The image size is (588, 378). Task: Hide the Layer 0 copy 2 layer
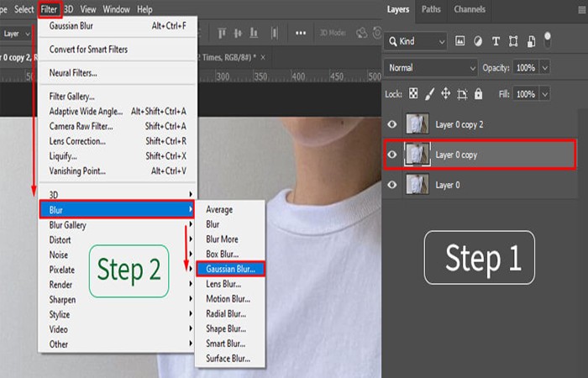coord(392,124)
